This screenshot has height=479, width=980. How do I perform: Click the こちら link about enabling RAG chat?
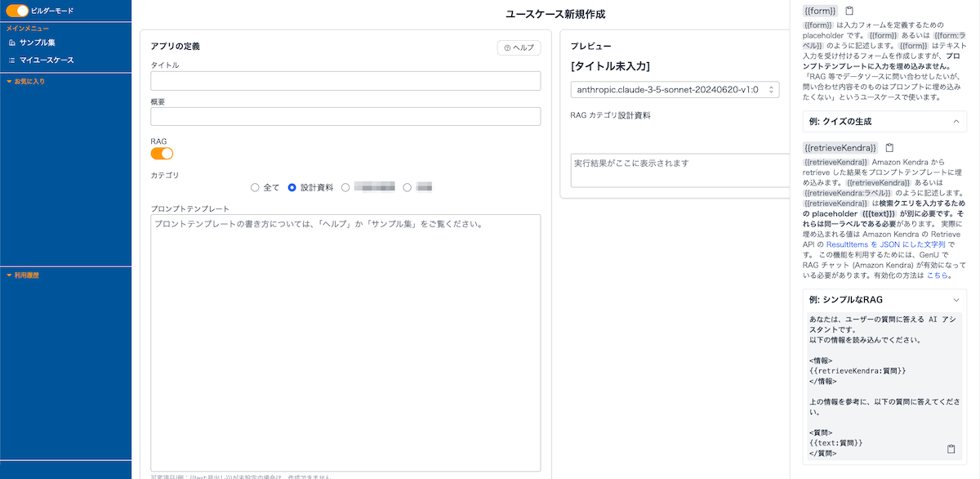tap(938, 275)
